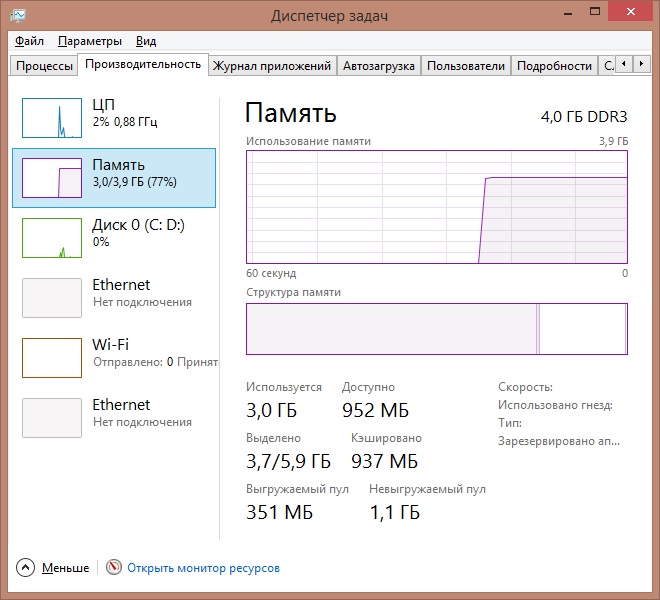The height and width of the screenshot is (600, 660).
Task: Select the Wi-Fi adapter graph
Action: (52, 357)
